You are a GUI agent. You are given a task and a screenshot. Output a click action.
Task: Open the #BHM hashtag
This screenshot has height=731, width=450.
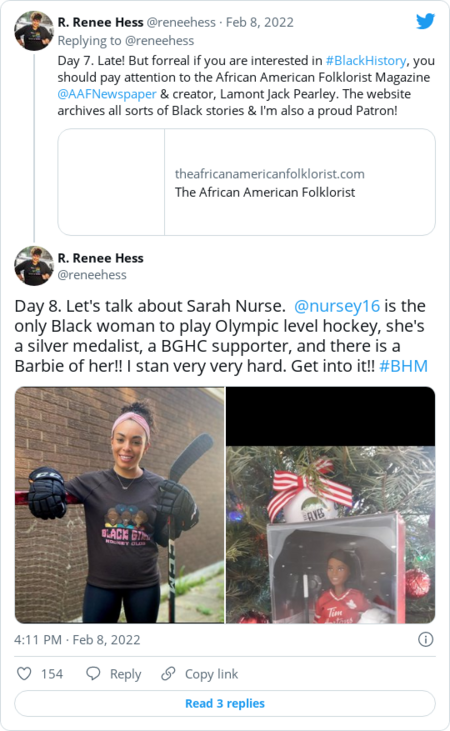[x=403, y=366]
